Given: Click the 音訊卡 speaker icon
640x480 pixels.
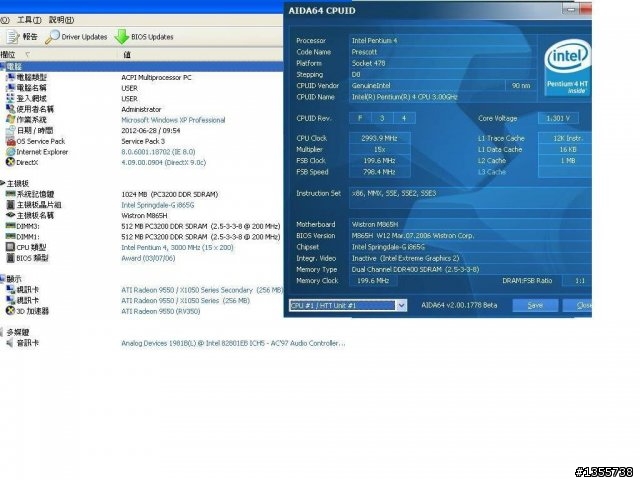Looking at the screenshot, I should coord(11,343).
